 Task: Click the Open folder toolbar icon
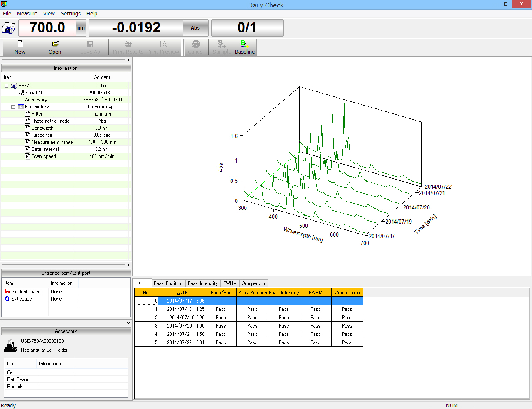click(55, 44)
